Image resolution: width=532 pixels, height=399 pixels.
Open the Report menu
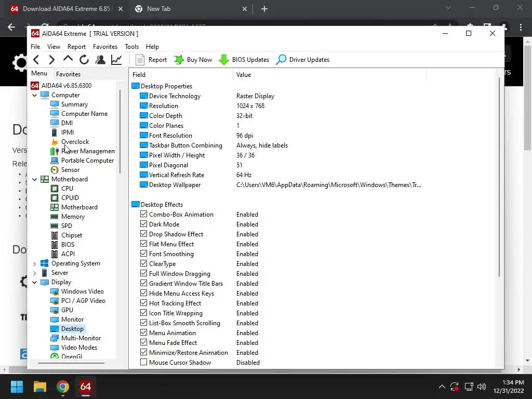point(76,46)
